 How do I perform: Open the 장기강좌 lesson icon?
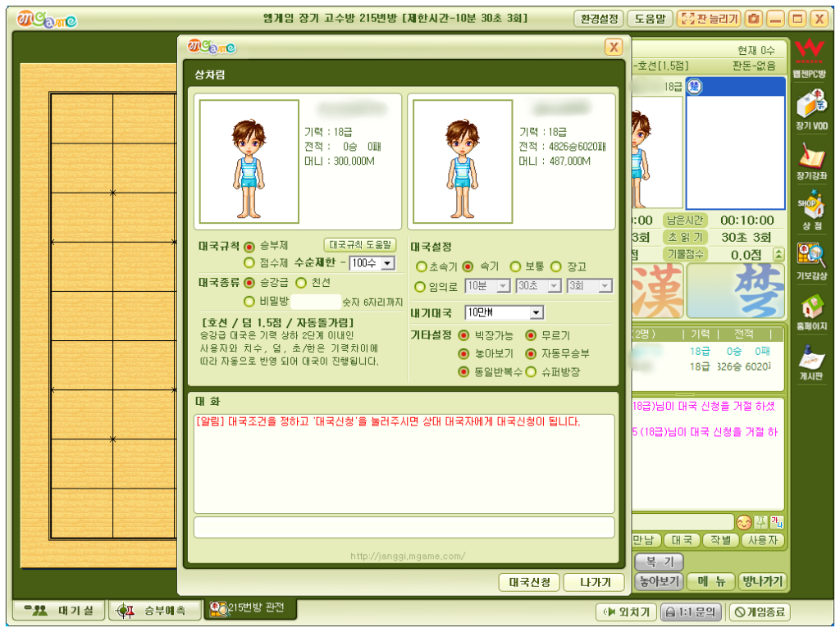click(x=811, y=160)
